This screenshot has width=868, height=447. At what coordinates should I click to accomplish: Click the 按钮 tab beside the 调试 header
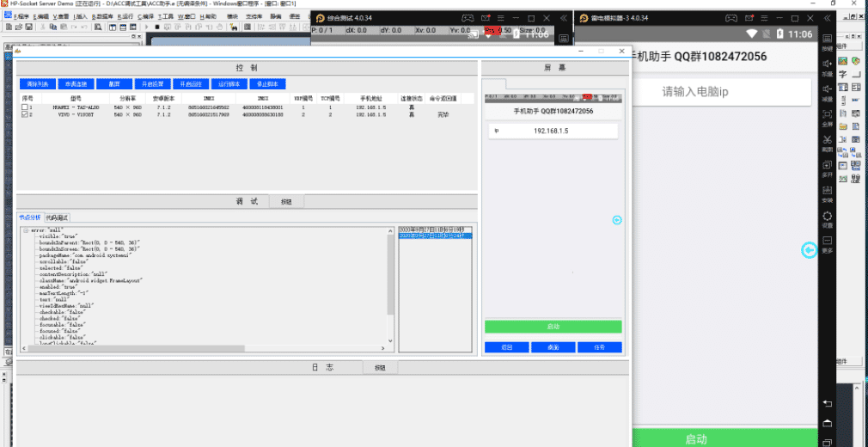[x=286, y=202]
